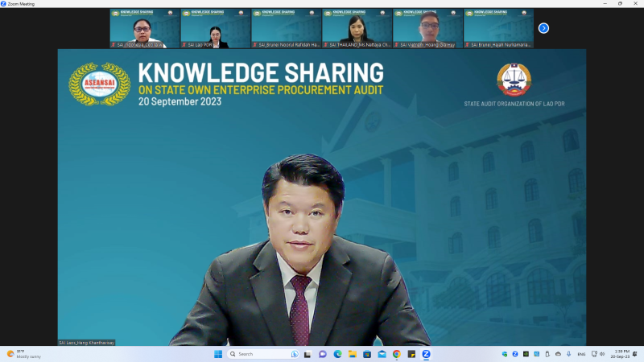The height and width of the screenshot is (362, 644).
Task: Select SAI Lao PDR participant thumbnail
Action: 216,28
